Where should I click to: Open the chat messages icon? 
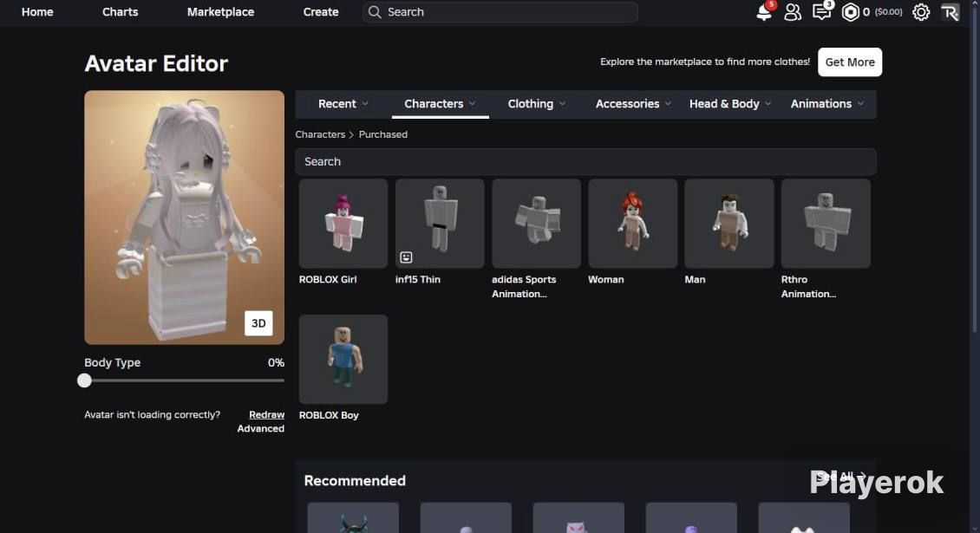(822, 12)
